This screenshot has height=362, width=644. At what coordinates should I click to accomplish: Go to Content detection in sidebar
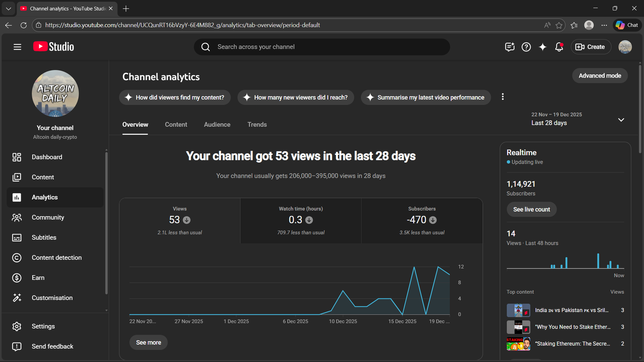click(56, 258)
